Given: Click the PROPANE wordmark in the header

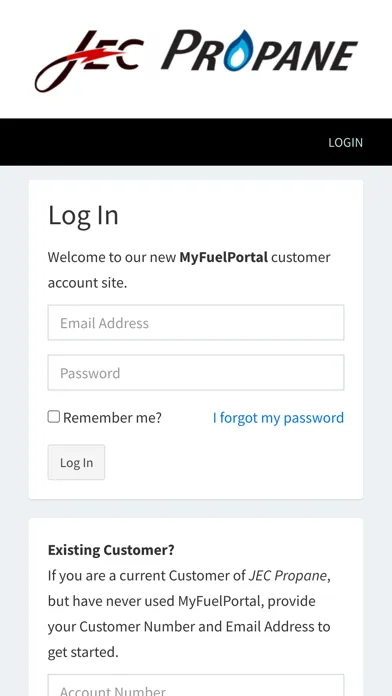Looking at the screenshot, I should (259, 51).
